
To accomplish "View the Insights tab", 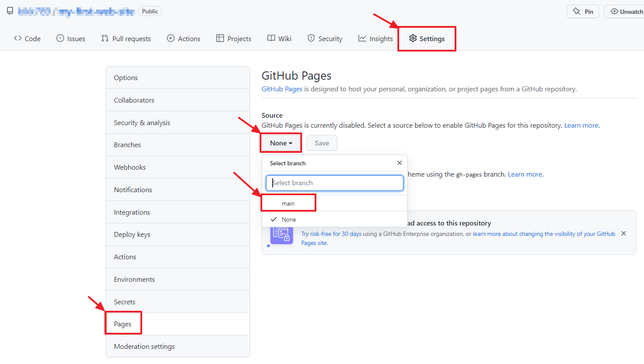I will [x=375, y=39].
